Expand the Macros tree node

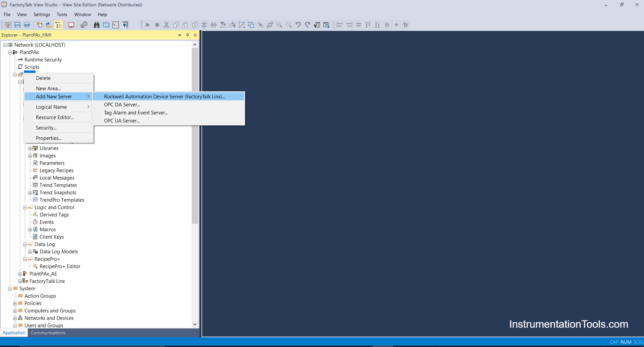30,230
